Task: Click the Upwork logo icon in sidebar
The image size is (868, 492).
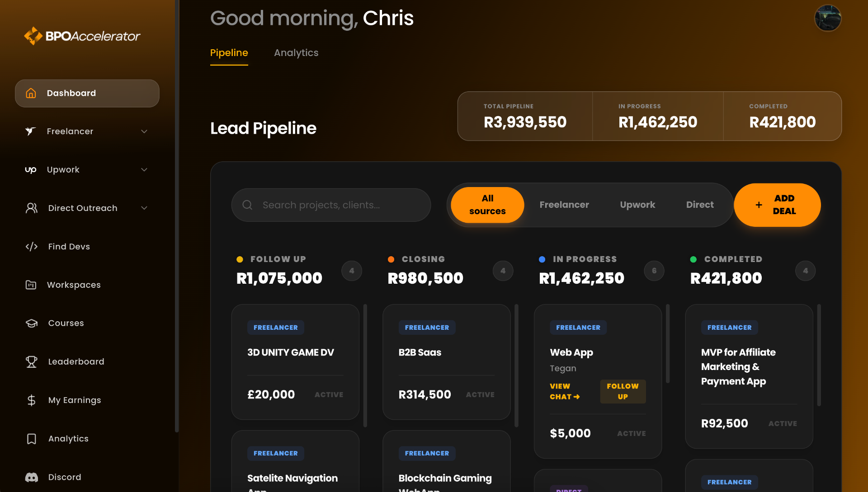Action: pyautogui.click(x=30, y=170)
